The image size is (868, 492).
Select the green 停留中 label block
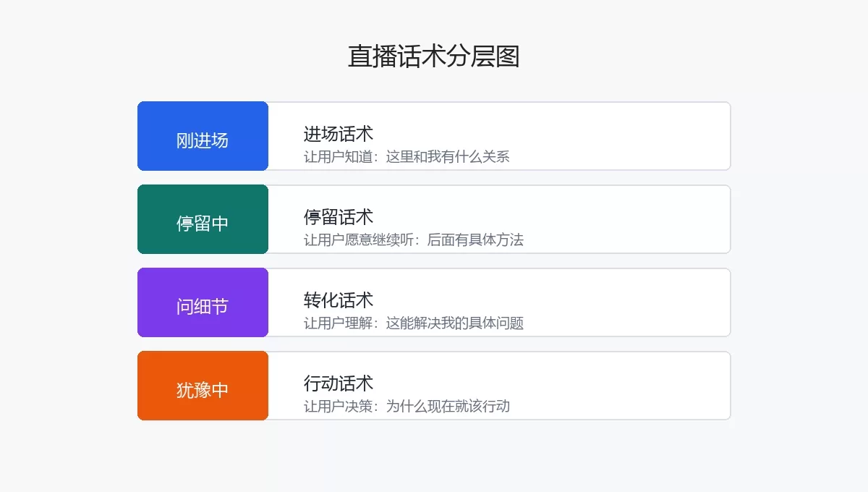point(203,219)
